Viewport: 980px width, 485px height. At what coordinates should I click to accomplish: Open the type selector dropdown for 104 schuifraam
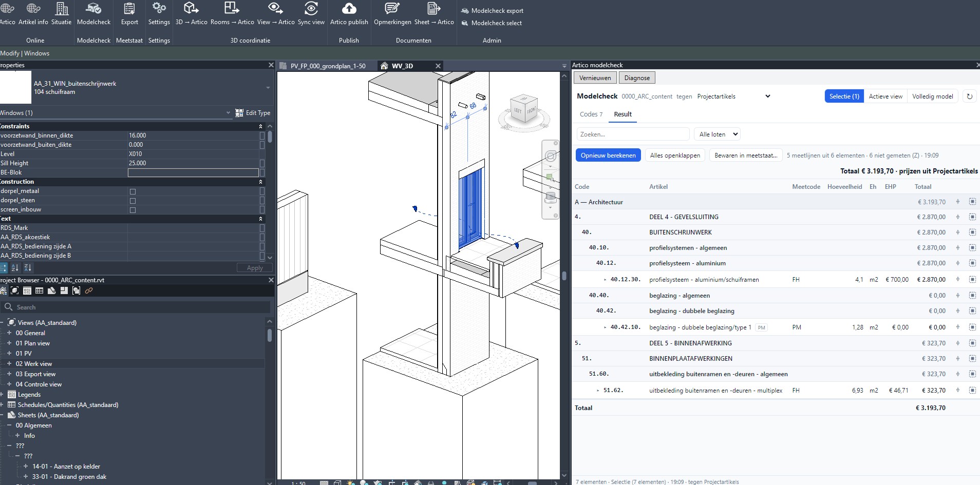coord(268,88)
